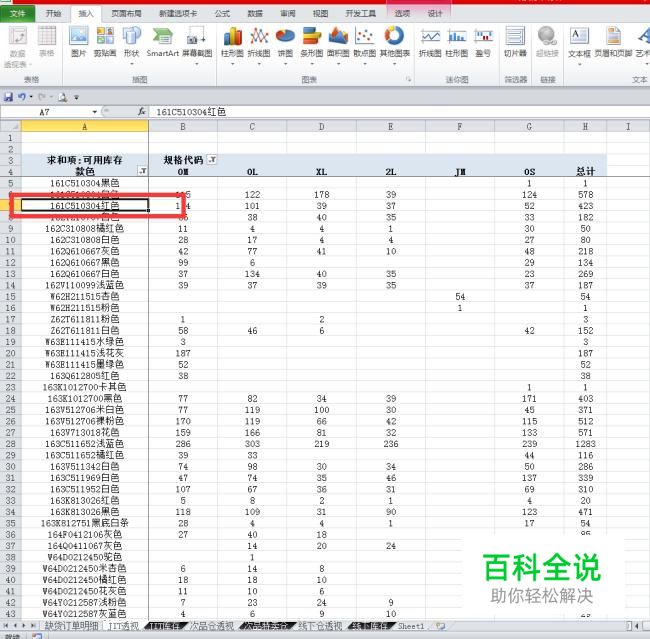Open the 形状 shapes dropdown
The height and width of the screenshot is (639, 650).
131,41
